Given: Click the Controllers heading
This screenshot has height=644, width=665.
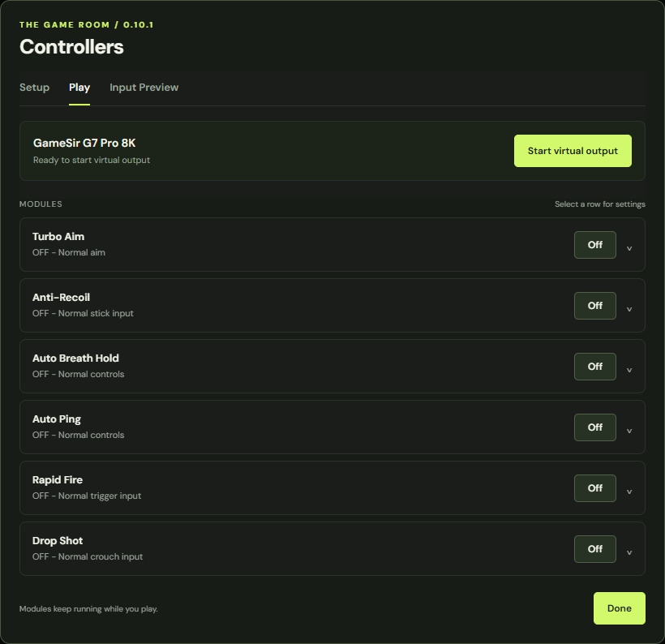Looking at the screenshot, I should pyautogui.click(x=71, y=47).
